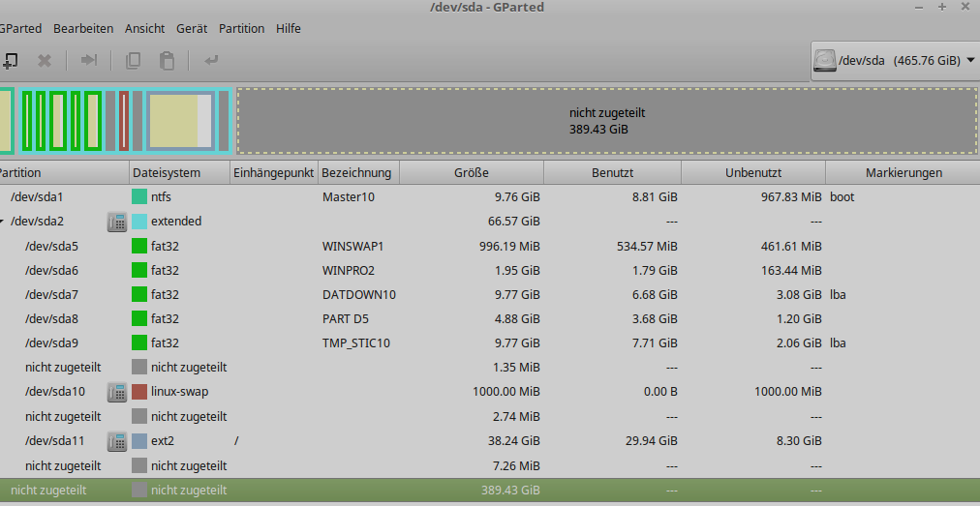
Task: Sort by Benutzt column header
Action: click(x=612, y=172)
